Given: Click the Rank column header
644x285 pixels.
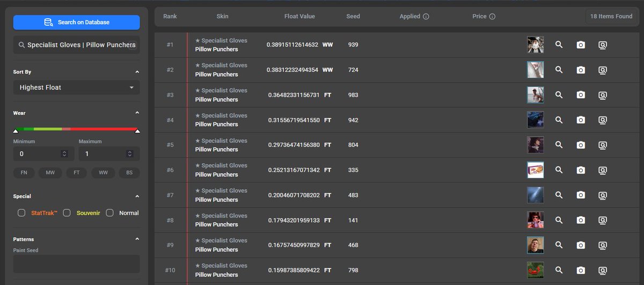Looking at the screenshot, I should [x=170, y=17].
